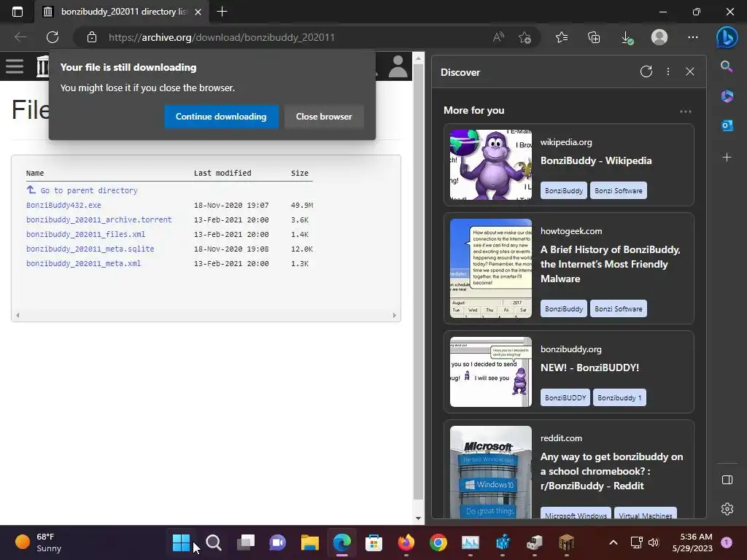Click the Wikipedia BonziBuddy thumbnail image
This screenshot has width=747, height=560.
tap(491, 165)
